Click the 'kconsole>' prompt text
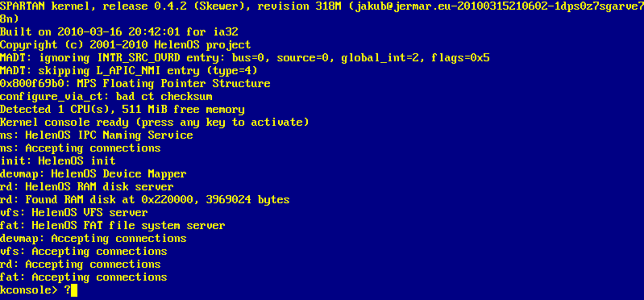The height and width of the screenshot is (300, 644). [x=29, y=290]
